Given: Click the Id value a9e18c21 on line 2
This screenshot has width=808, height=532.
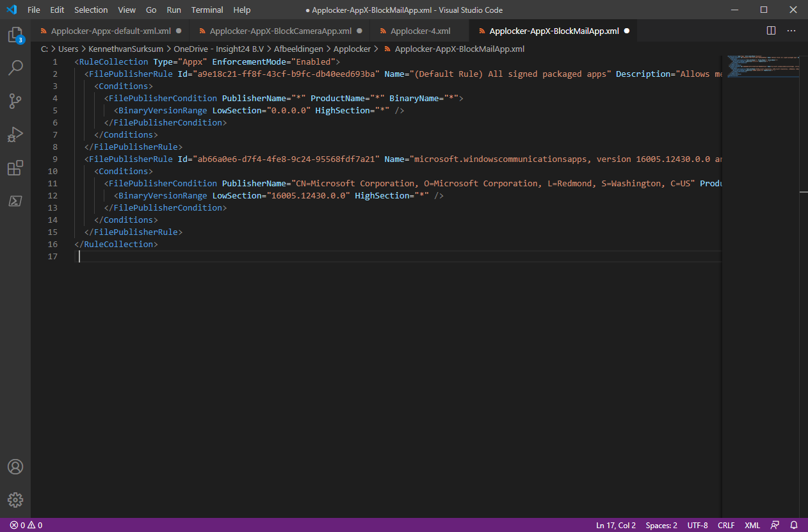Looking at the screenshot, I should (x=286, y=74).
